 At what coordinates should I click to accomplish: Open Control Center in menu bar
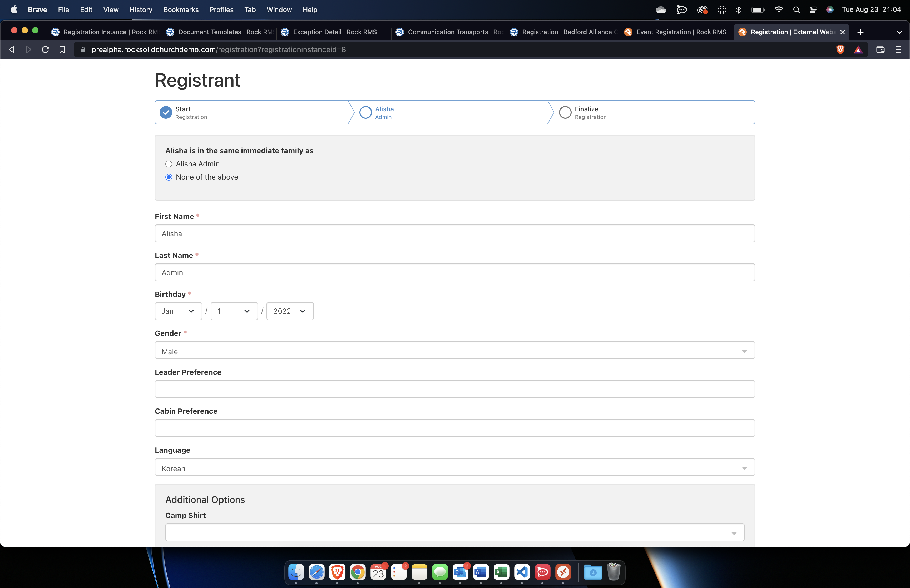813,9
